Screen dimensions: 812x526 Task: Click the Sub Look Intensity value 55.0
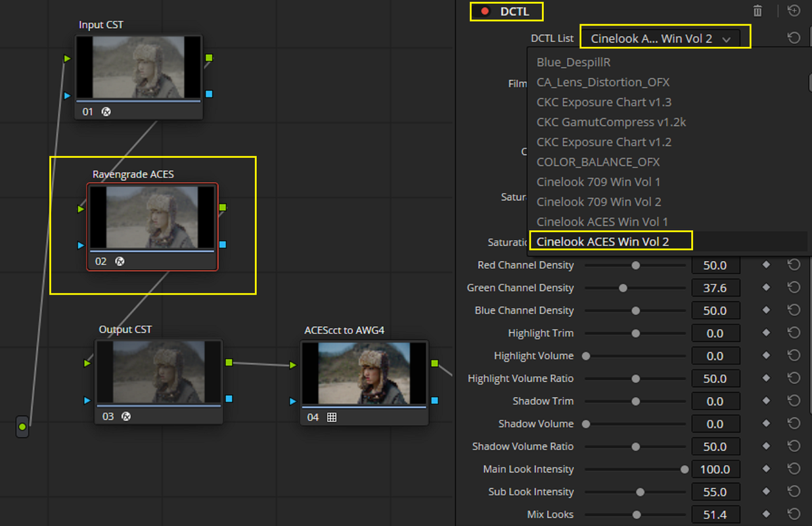pos(716,492)
